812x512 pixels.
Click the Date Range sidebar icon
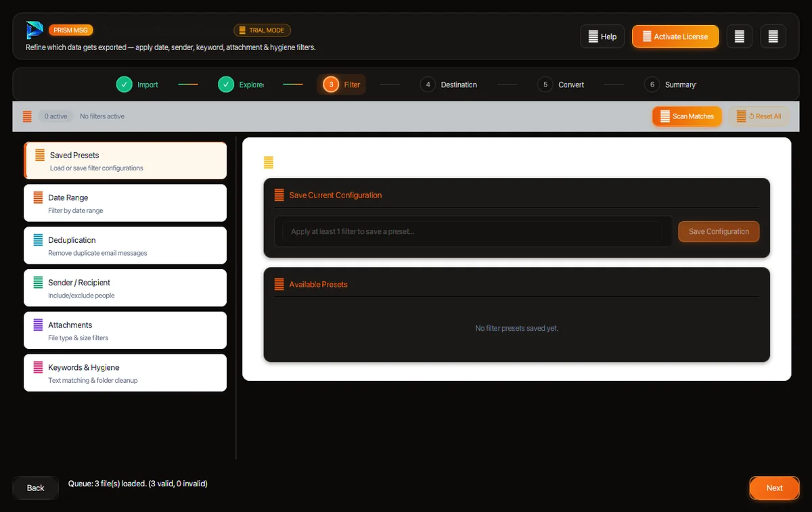point(38,197)
